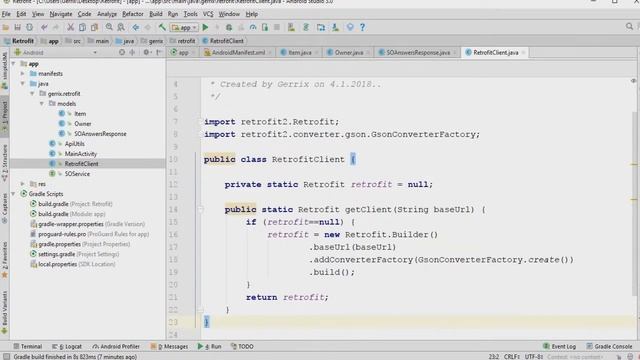Open Project panel gear settings

click(x=146, y=52)
